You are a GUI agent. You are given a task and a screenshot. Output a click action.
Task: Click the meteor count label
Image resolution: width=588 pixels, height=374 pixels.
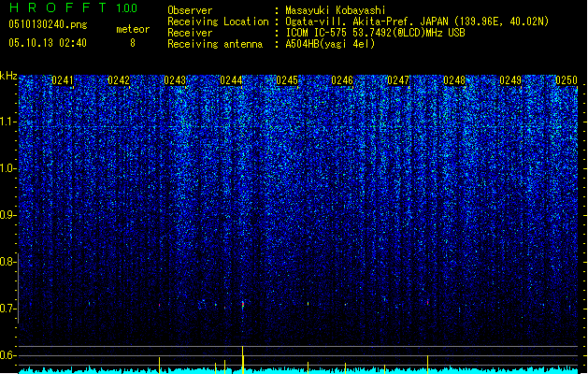click(133, 29)
